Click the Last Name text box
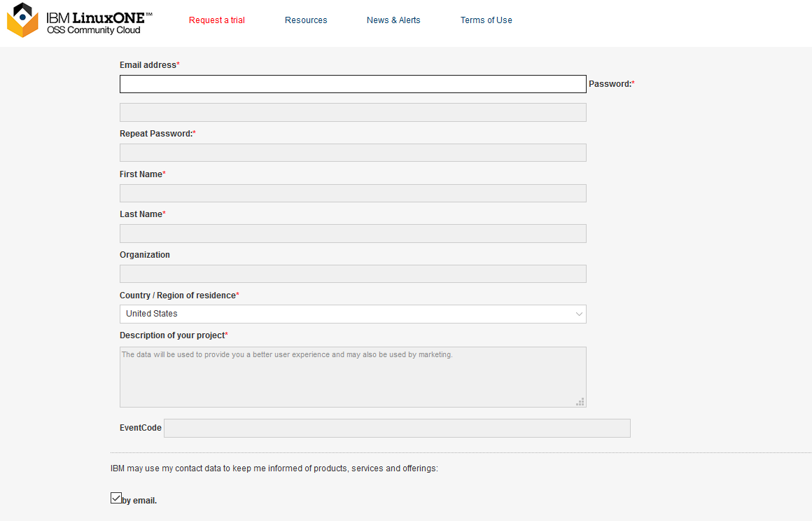The image size is (812, 521). 353,234
